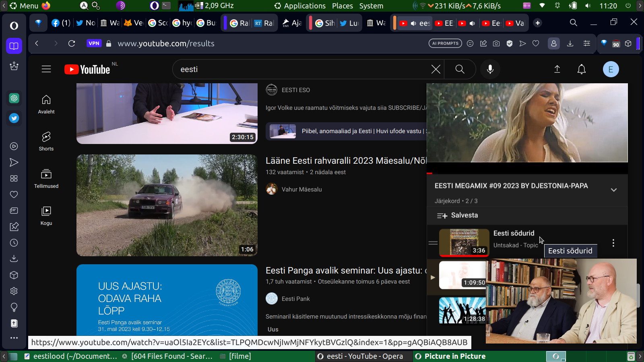Click the search magnifier button
Image resolution: width=644 pixels, height=362 pixels.
click(460, 69)
